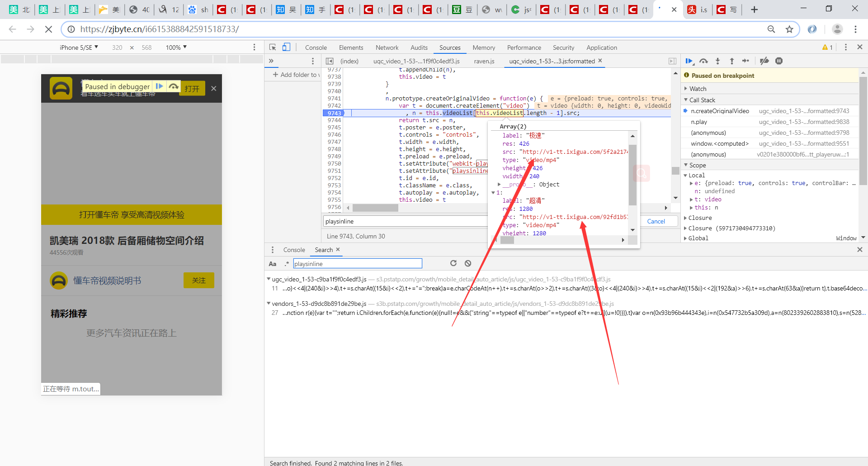
Task: Show more navigator tabs chevron
Action: point(271,61)
